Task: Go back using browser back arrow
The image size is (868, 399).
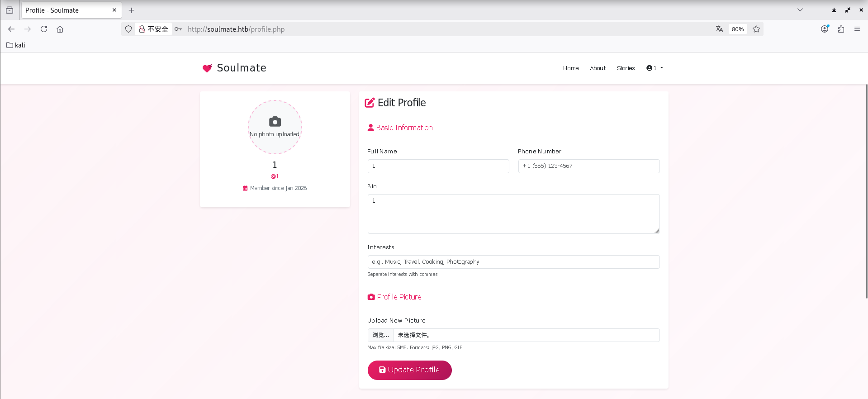Action: tap(11, 29)
